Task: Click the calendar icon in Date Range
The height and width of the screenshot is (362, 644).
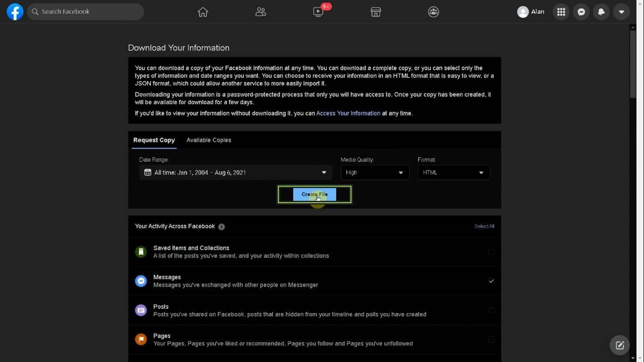Action: click(148, 173)
